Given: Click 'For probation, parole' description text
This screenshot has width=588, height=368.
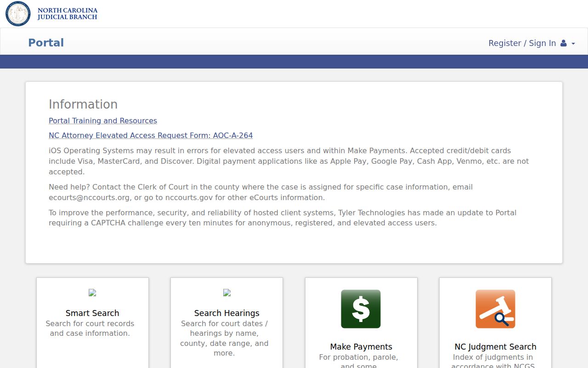Looking at the screenshot, I should pos(359,362).
